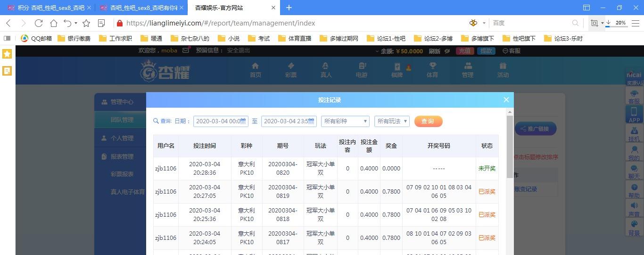This screenshot has width=644, height=255.
Task: Open 首页 in site navigation
Action: (256, 70)
